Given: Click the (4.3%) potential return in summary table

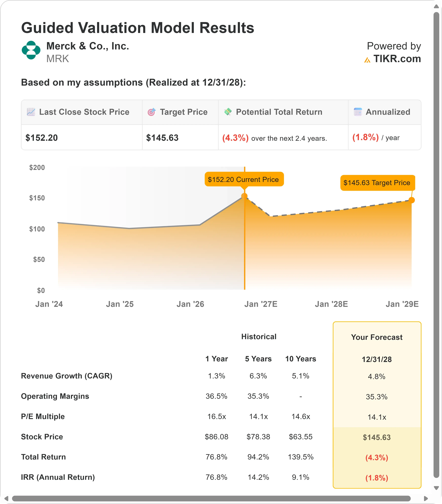Looking at the screenshot, I should 235,138.
